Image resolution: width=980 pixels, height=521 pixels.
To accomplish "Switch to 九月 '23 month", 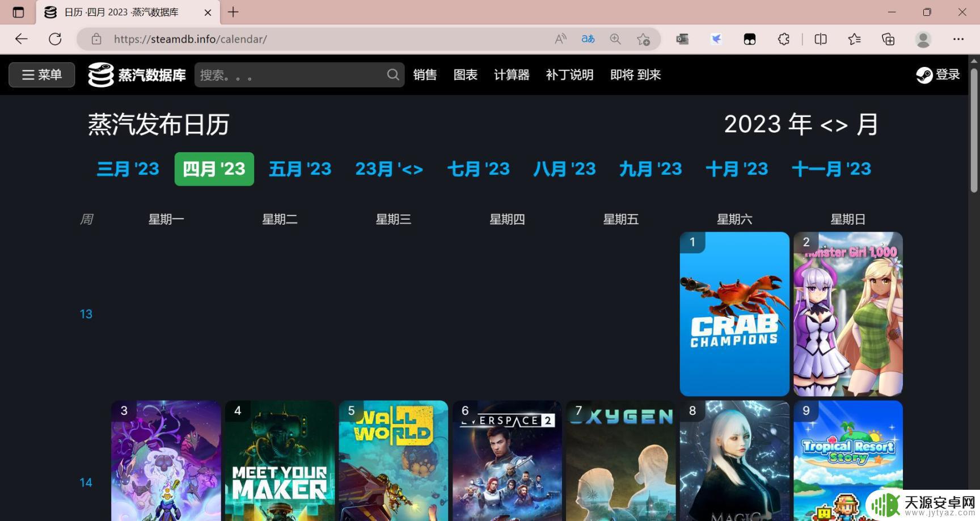I will (x=651, y=169).
